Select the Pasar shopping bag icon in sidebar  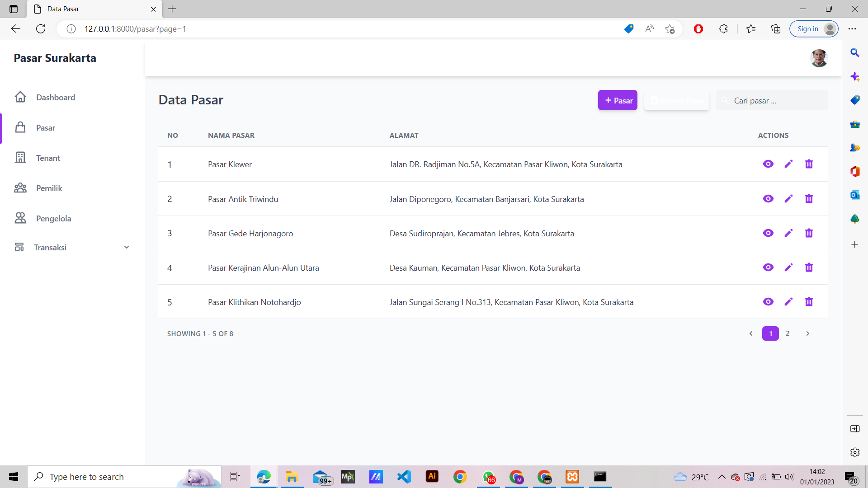click(20, 127)
